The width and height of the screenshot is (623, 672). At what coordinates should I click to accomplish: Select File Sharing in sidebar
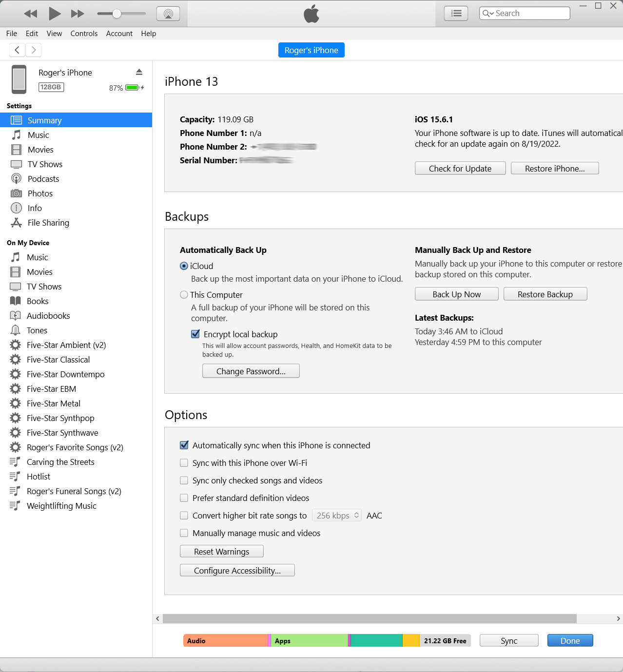pyautogui.click(x=48, y=223)
